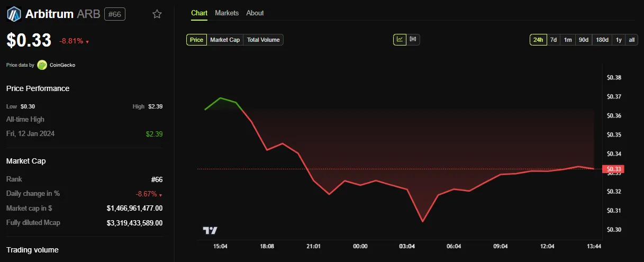Click the Daily change in % label
The image size is (644, 262).
coord(33,194)
